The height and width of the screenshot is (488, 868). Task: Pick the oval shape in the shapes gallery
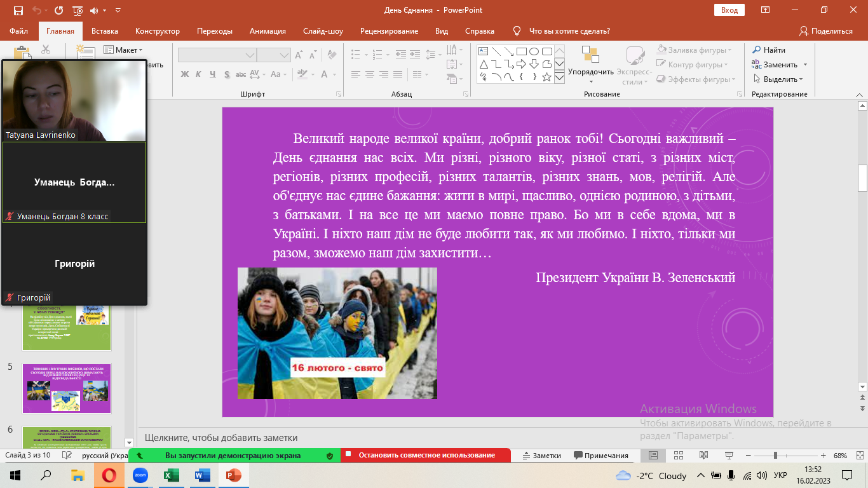[534, 51]
